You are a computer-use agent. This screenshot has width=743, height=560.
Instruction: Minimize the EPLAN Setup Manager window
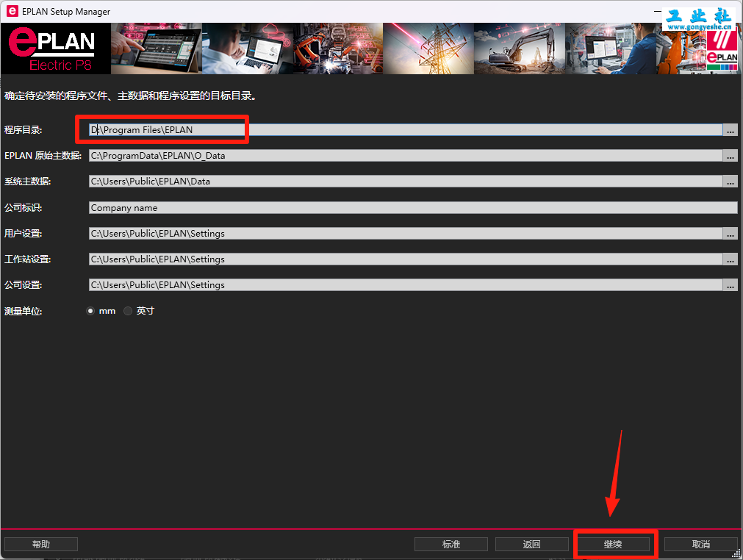point(657,11)
